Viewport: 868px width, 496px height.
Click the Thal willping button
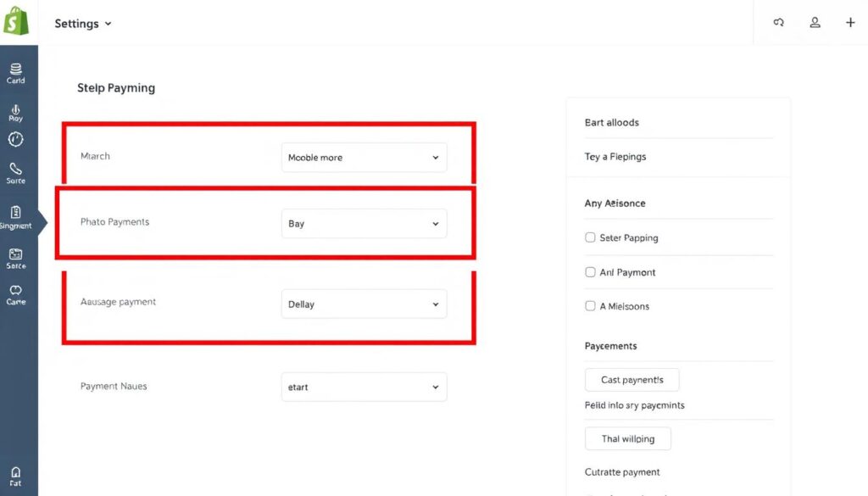pos(627,439)
